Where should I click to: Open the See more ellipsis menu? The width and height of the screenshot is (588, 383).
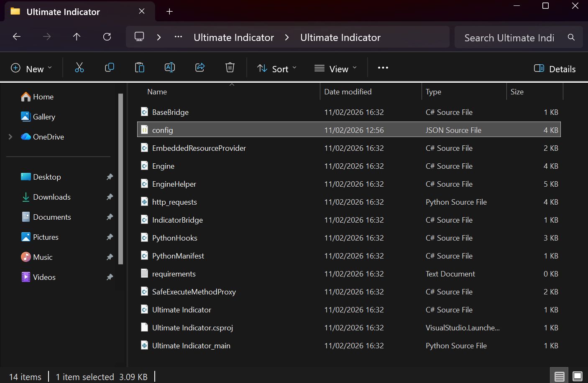point(383,68)
